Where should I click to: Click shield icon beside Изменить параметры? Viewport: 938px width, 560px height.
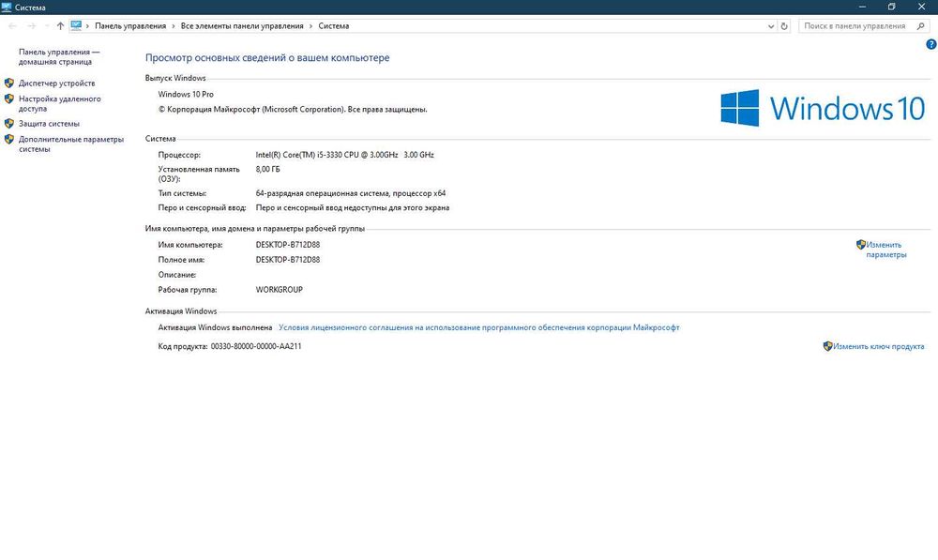click(x=861, y=244)
